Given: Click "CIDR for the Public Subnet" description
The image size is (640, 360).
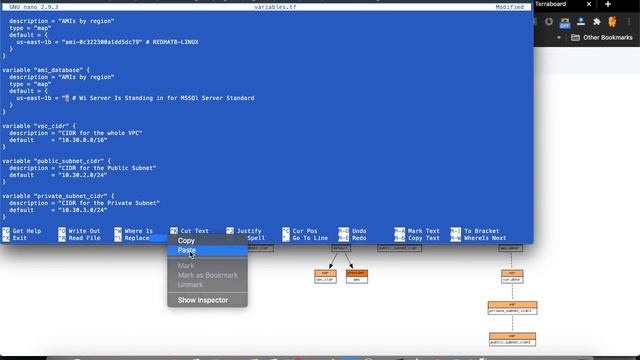Looking at the screenshot, I should click(107, 168).
